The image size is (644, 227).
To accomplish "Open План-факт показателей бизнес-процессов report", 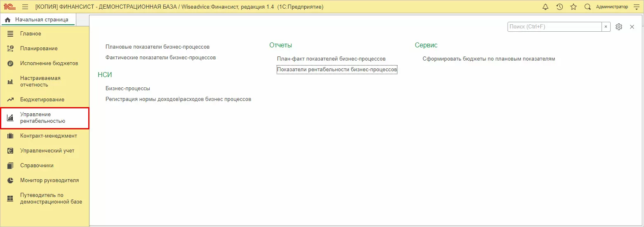I will [331, 59].
